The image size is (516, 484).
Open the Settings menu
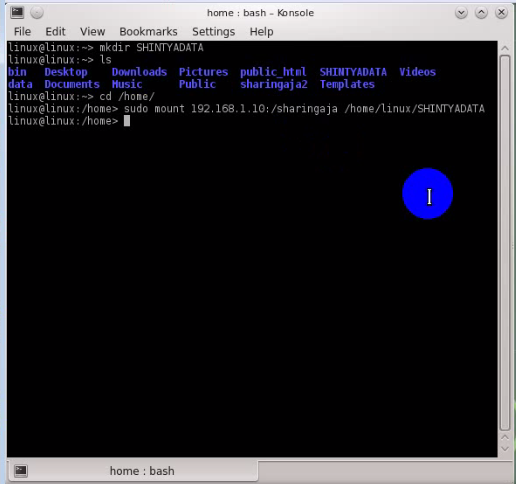coord(213,32)
